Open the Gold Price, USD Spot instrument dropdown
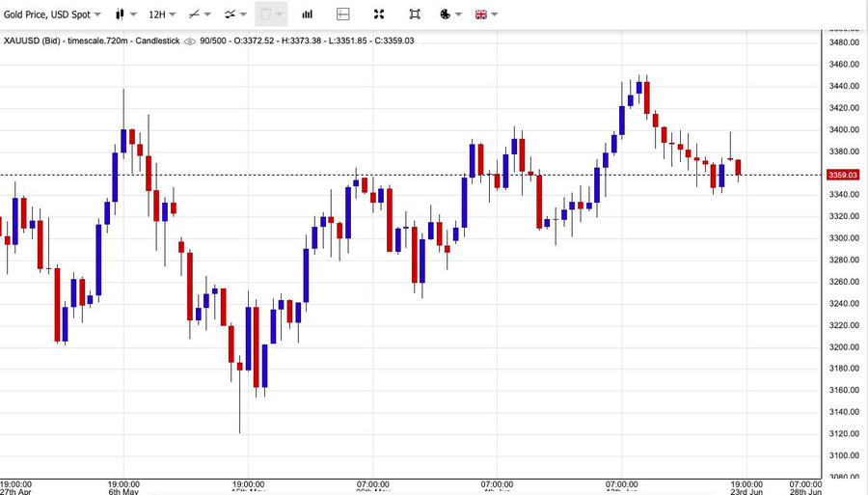The height and width of the screenshot is (495, 868). point(52,14)
